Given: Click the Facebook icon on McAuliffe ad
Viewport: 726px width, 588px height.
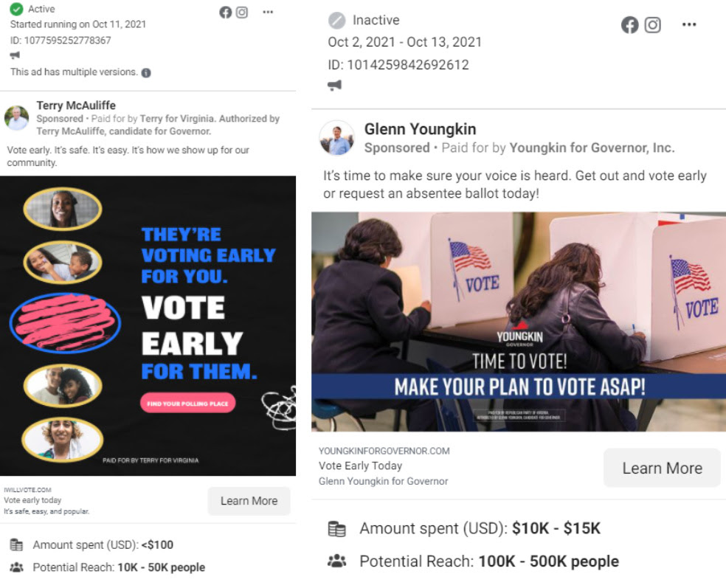Looking at the screenshot, I should coord(226,13).
